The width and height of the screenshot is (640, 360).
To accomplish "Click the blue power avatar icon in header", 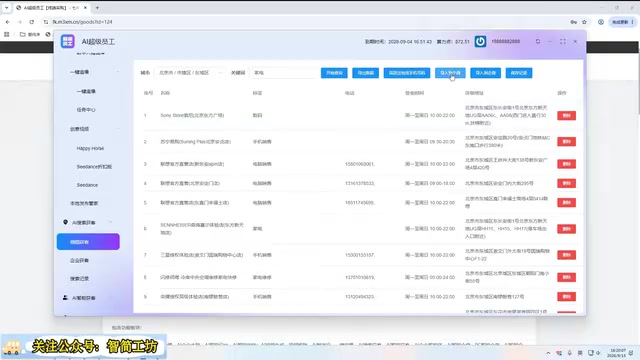I will click(x=480, y=41).
